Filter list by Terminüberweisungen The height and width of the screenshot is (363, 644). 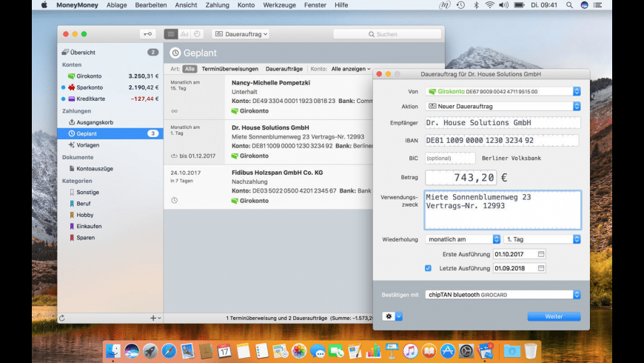(229, 68)
